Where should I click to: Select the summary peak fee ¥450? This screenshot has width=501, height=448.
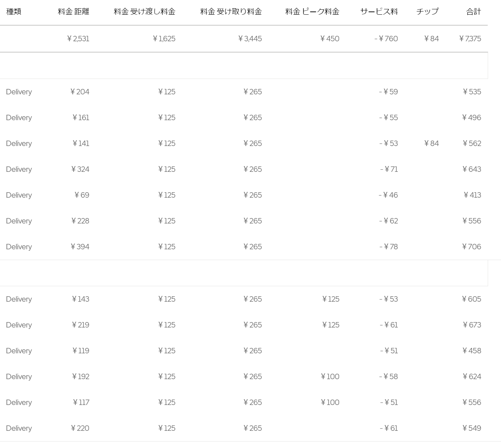click(x=330, y=39)
